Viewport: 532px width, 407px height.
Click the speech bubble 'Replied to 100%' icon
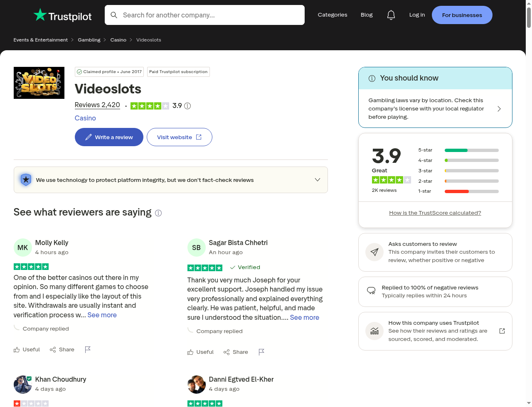coord(371,291)
